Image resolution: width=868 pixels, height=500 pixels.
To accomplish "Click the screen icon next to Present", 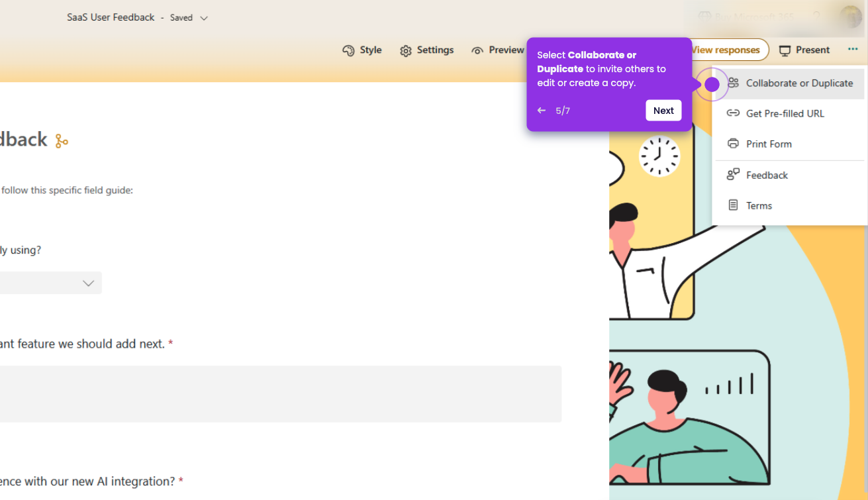I will (x=785, y=51).
